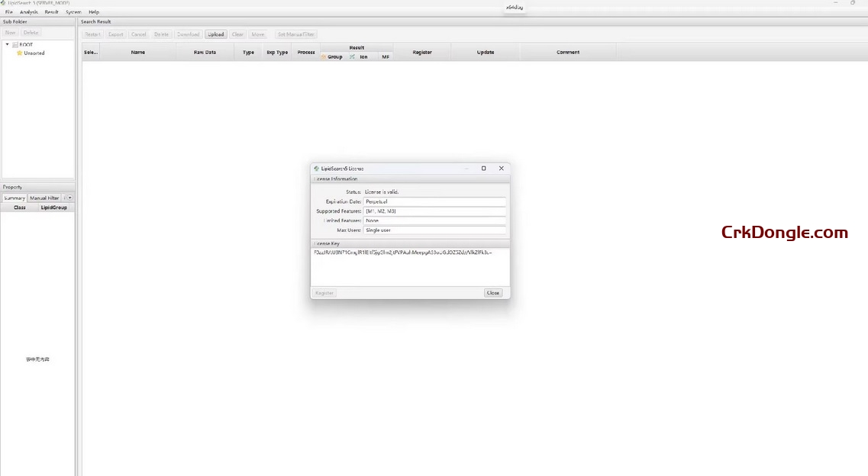
Task: Click the Set ManualFilter toolbar item
Action: (296, 34)
